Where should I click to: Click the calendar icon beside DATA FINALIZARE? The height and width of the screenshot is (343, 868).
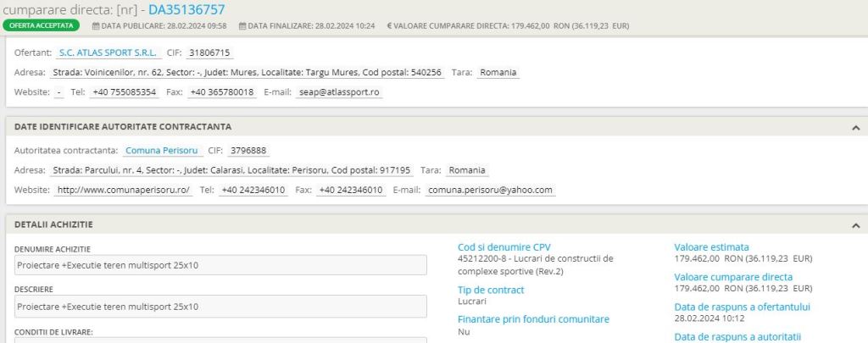(241, 25)
